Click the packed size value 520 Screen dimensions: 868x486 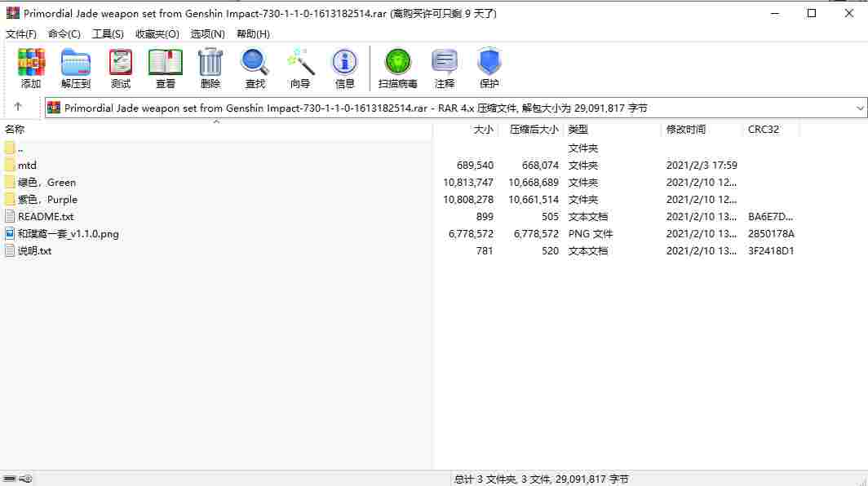550,251
